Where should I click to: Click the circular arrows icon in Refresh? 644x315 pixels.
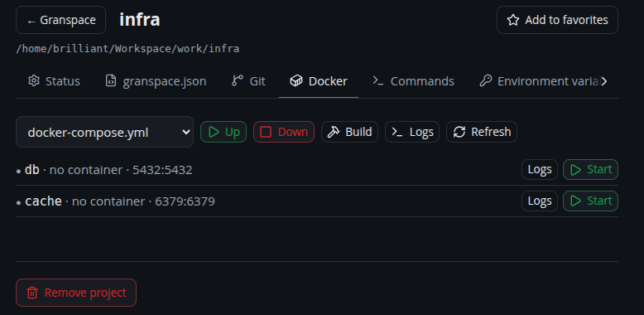(x=459, y=132)
